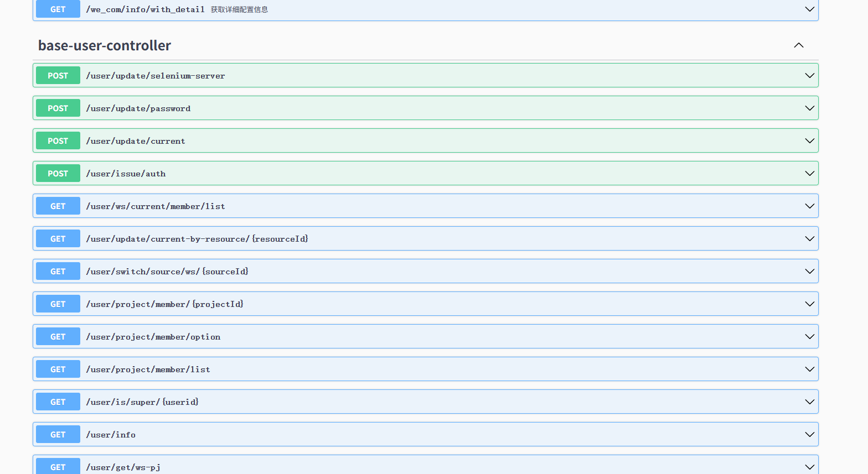Click GET badge for /user/is/super/{userid}
The height and width of the screenshot is (474, 868).
(x=58, y=402)
